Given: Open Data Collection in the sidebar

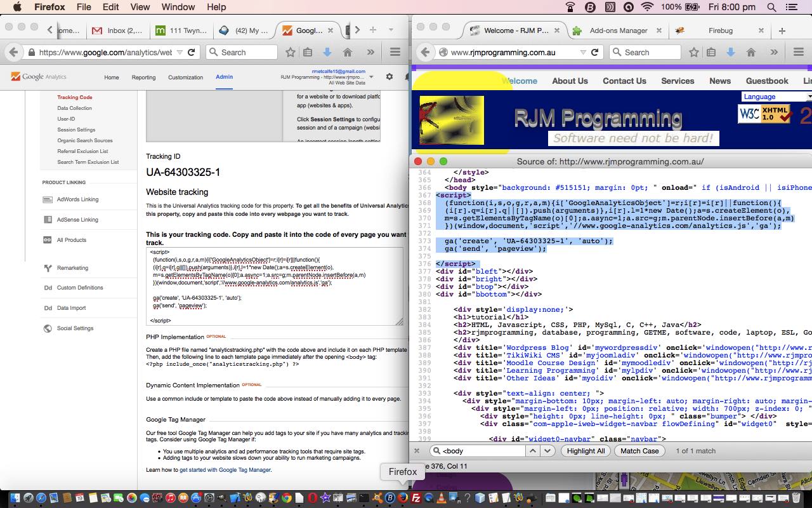Looking at the screenshot, I should tap(74, 108).
